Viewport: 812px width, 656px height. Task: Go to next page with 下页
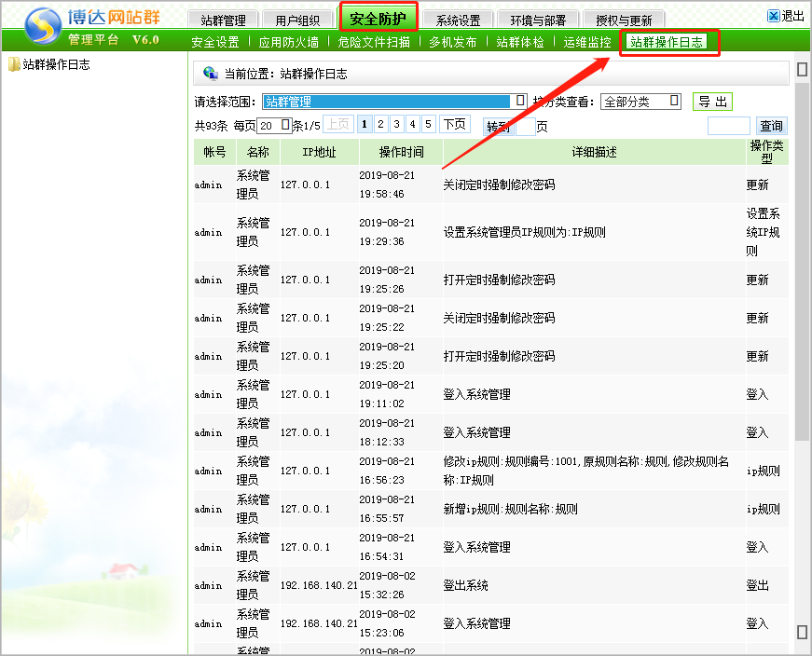pos(454,125)
